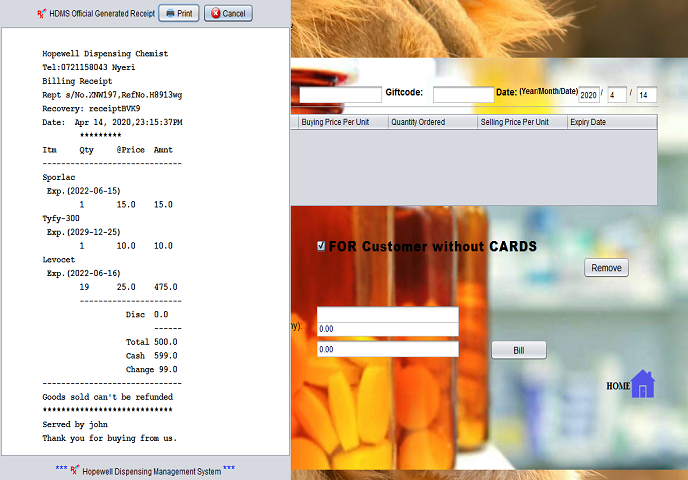The height and width of the screenshot is (480, 688).
Task: Click the upper 0.00 amount field
Action: (387, 329)
